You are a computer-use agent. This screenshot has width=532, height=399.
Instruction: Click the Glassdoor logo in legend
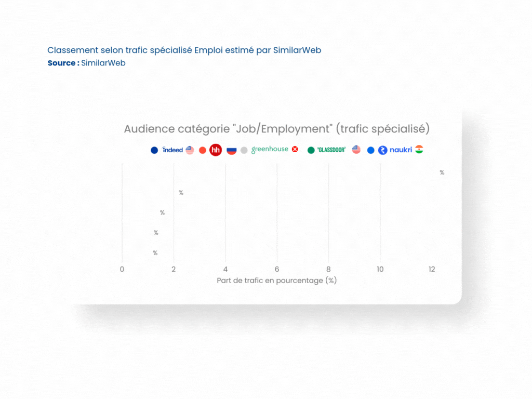(331, 150)
